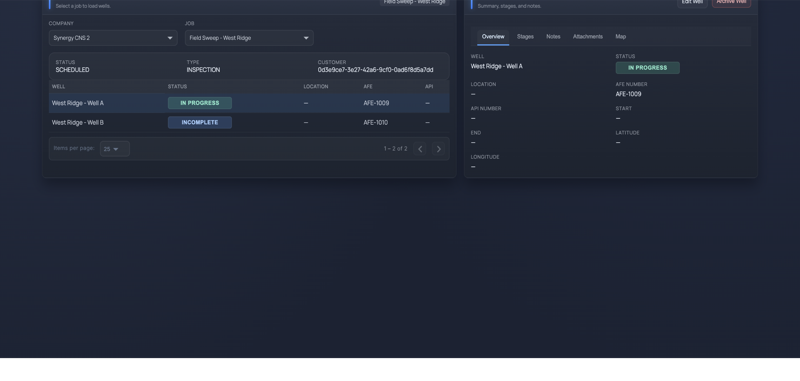This screenshot has width=800, height=381.
Task: Switch to the Map tab
Action: [x=620, y=37]
